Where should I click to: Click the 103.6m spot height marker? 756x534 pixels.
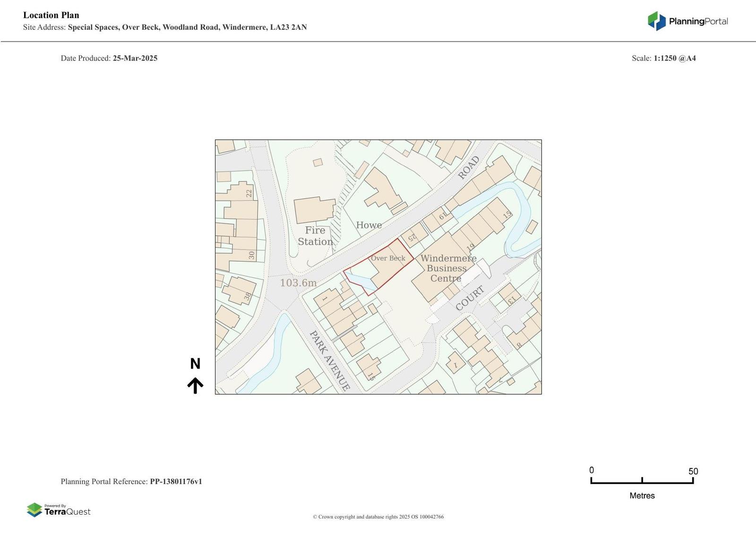298,283
